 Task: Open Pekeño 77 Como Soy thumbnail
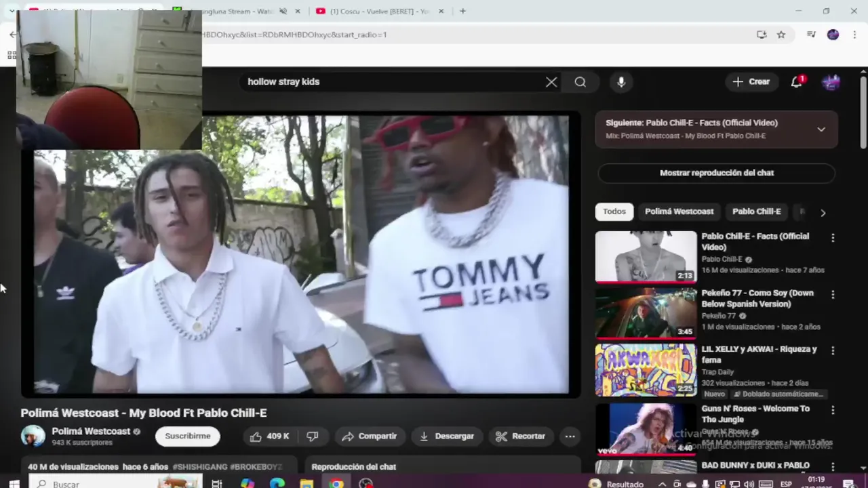point(646,313)
